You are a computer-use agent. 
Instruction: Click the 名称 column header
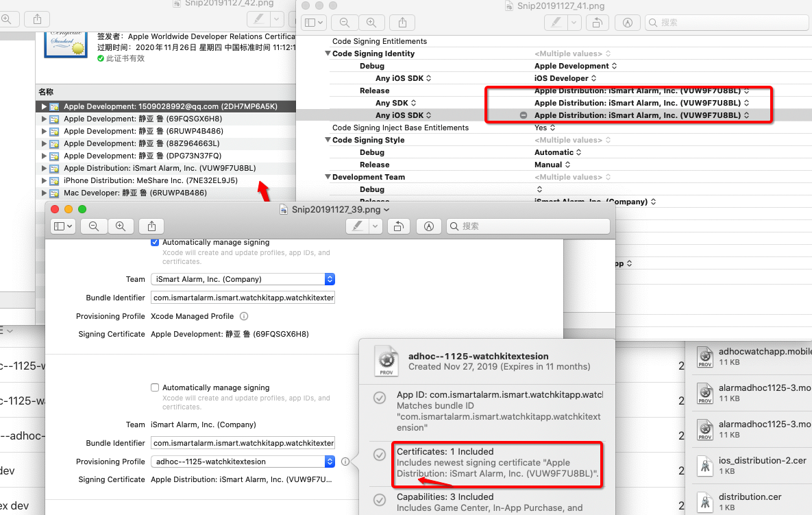46,92
